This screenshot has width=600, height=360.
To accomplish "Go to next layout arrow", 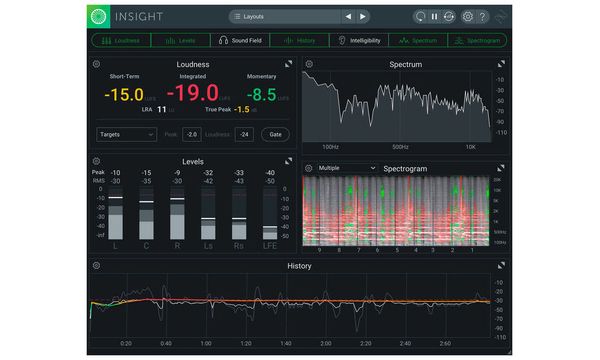I will click(362, 16).
